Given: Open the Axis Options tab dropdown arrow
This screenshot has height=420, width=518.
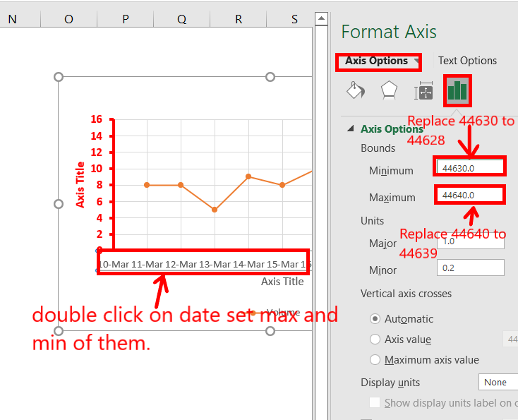Looking at the screenshot, I should [417, 61].
